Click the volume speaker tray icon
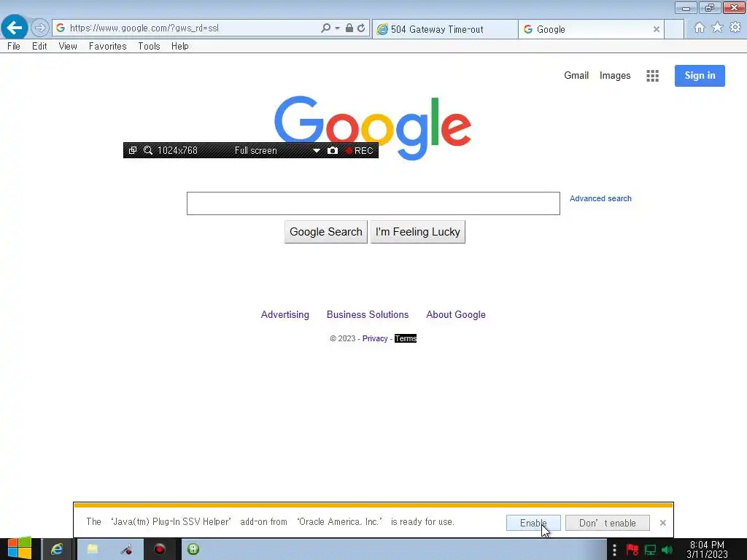The width and height of the screenshot is (747, 560). click(x=667, y=550)
